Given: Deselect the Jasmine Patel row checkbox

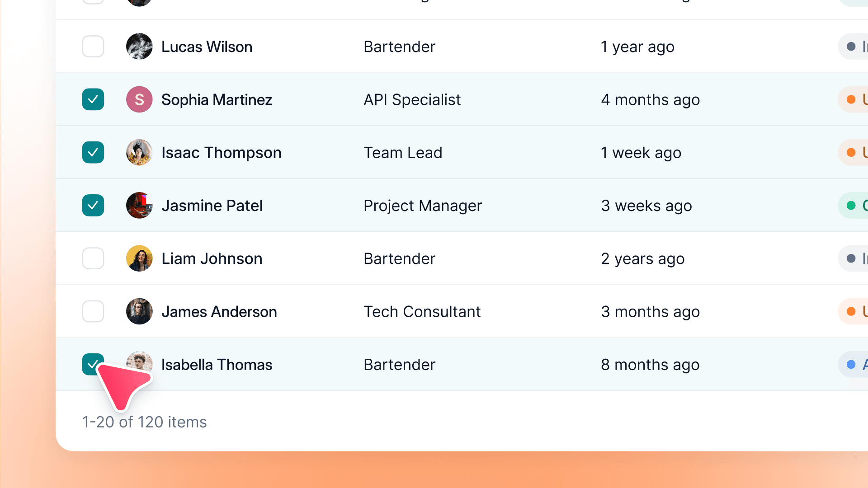Looking at the screenshot, I should click(x=93, y=206).
